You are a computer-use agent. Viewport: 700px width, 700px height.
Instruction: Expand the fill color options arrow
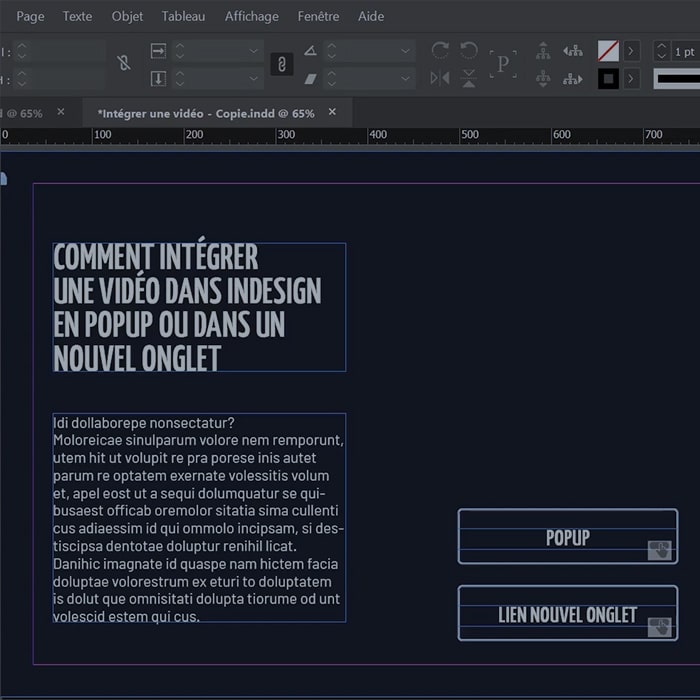[631, 51]
